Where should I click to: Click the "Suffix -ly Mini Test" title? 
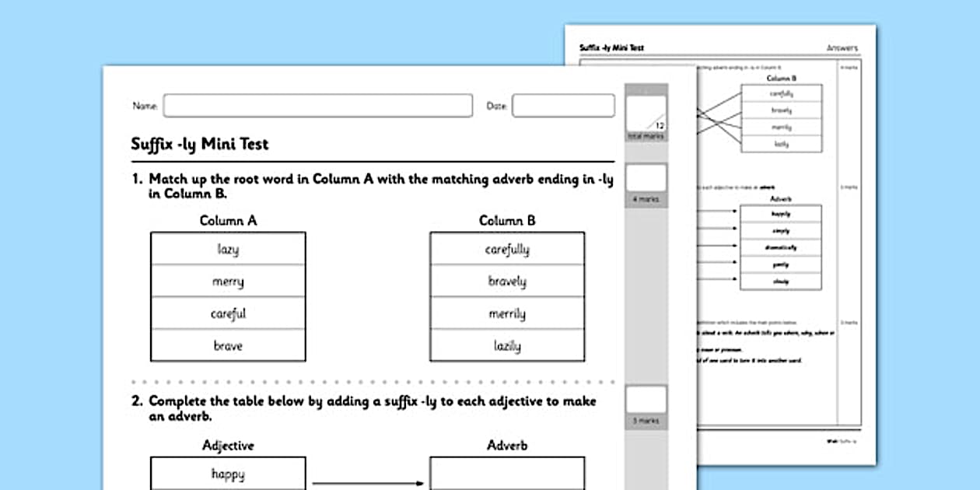199,144
